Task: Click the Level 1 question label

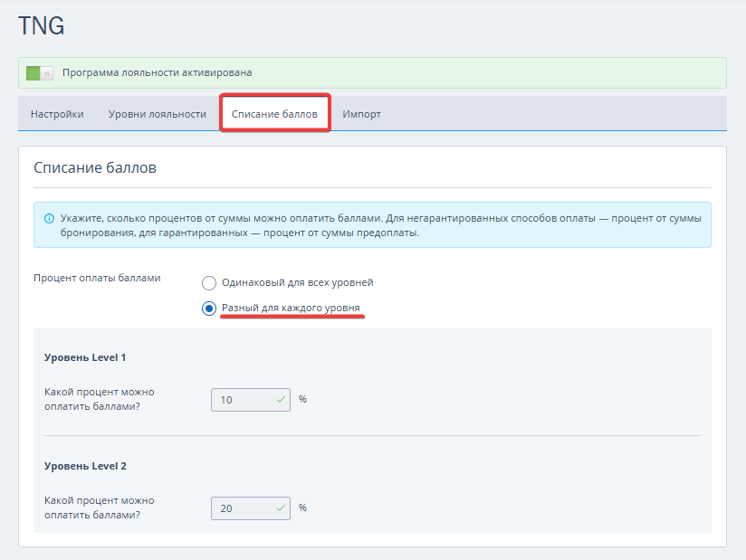Action: 100,399
